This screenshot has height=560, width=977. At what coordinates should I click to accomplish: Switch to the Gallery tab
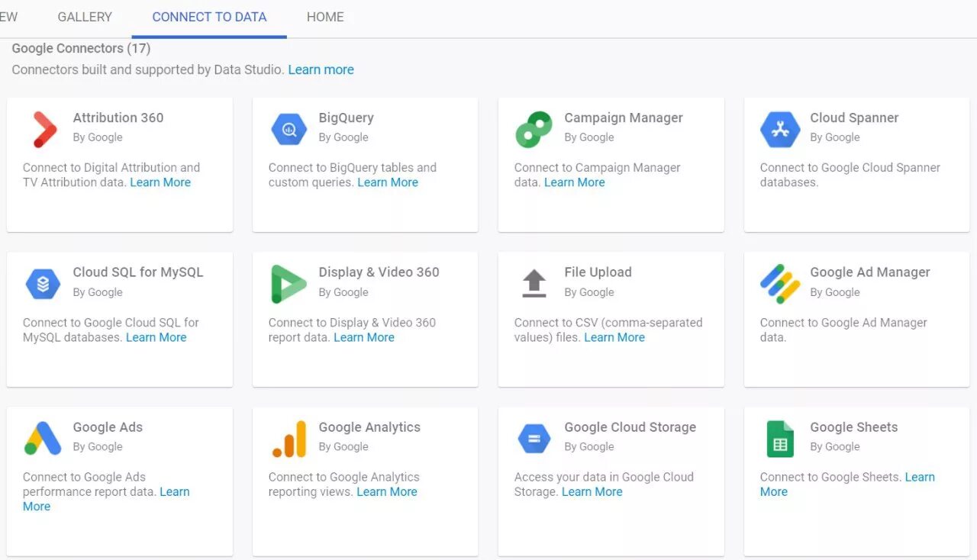(x=85, y=17)
